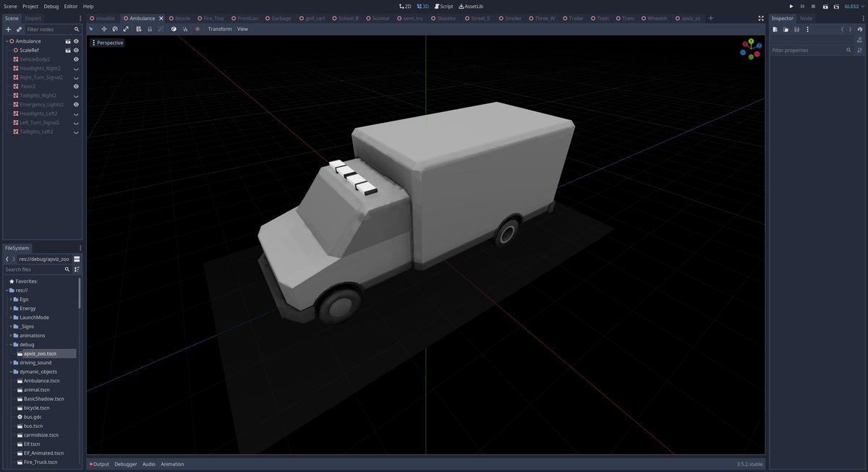
Task: Switch to the bicycle scene tab
Action: coord(182,18)
